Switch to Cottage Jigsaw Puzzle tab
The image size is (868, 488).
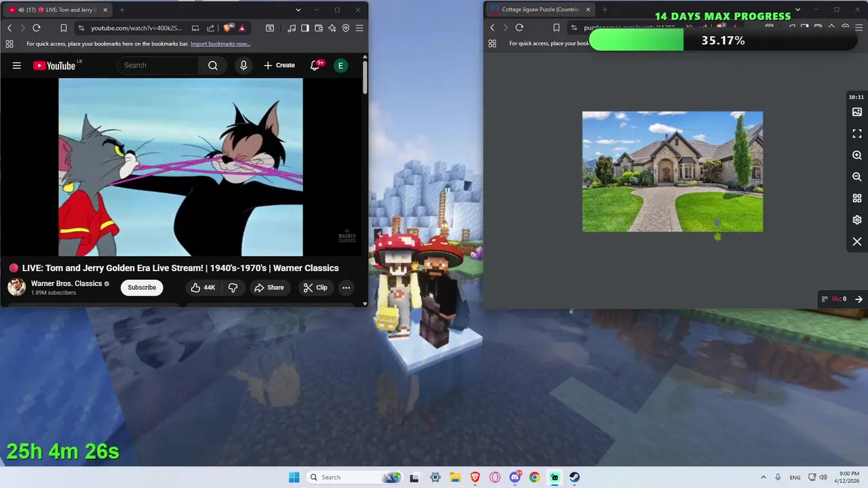coord(540,9)
